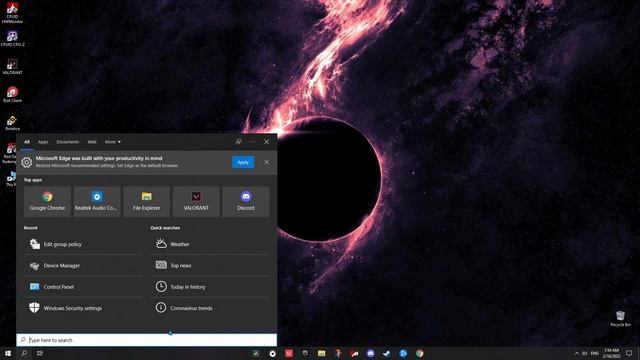Click the search panel feedback icon

[x=238, y=142]
